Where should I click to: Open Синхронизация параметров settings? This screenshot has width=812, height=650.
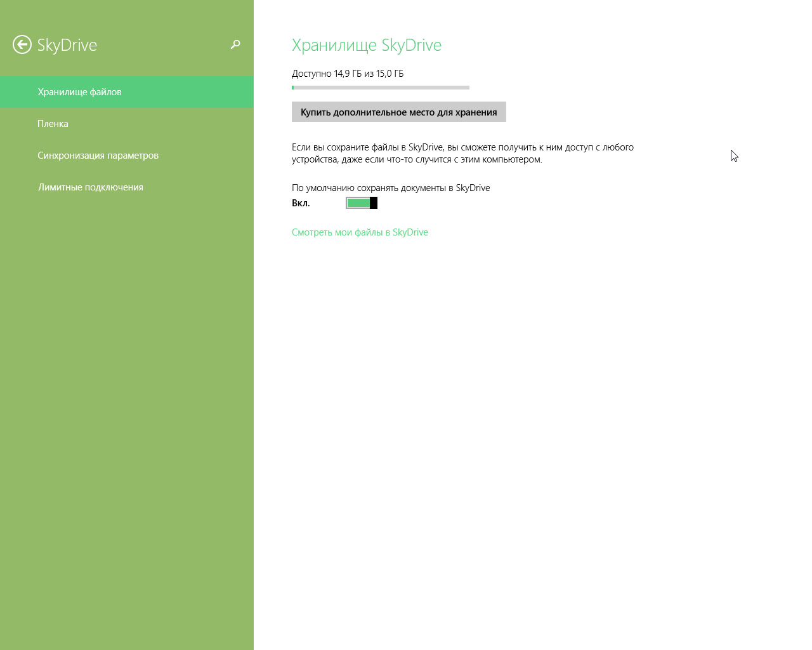coord(127,156)
